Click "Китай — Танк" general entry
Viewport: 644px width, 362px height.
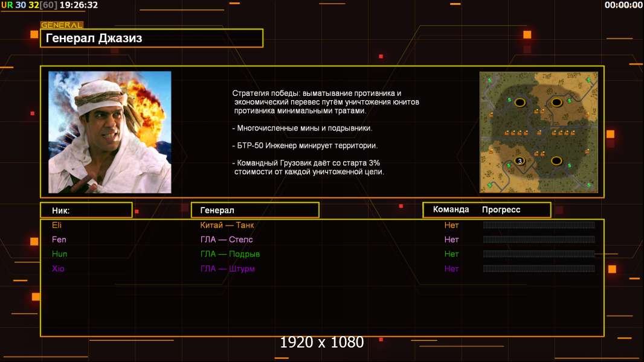pos(227,225)
